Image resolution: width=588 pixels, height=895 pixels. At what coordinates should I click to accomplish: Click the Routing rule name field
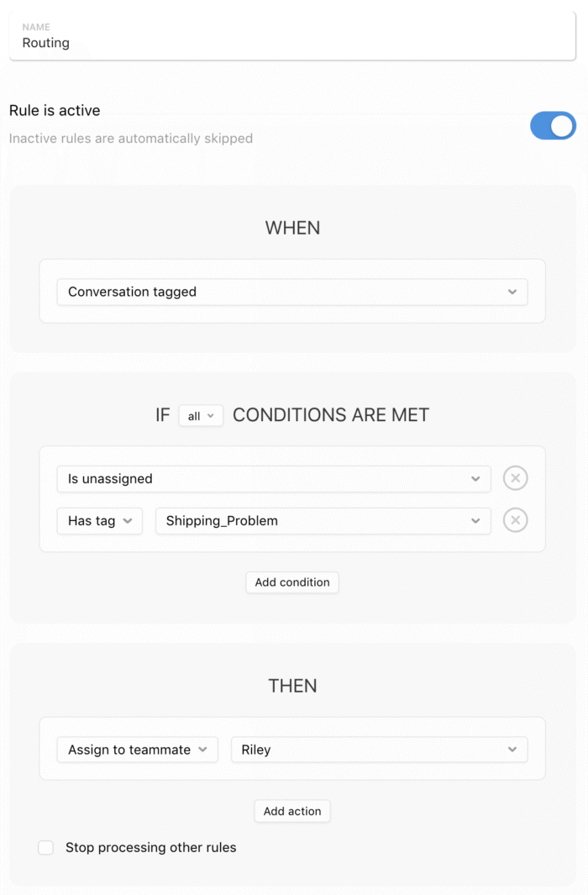coord(292,36)
